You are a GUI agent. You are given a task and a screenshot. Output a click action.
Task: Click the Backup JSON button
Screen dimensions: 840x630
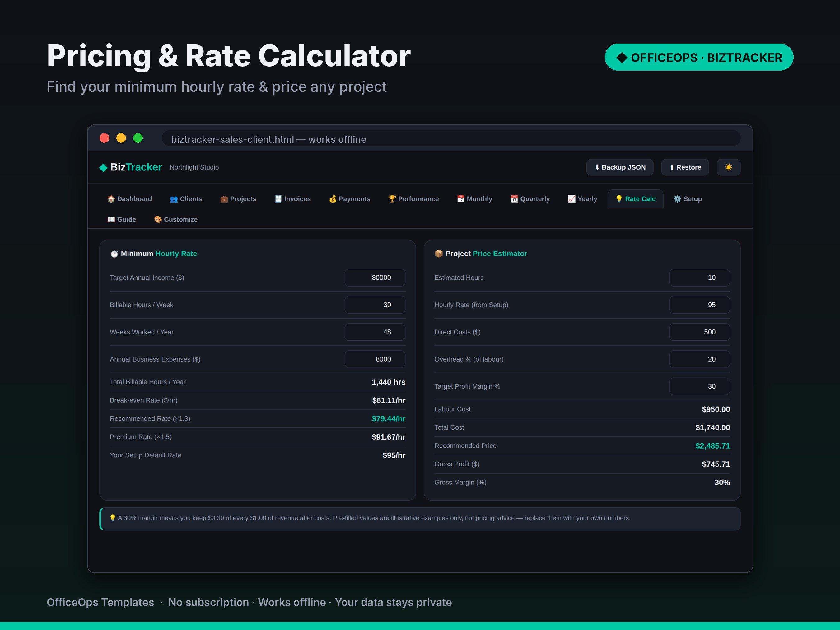[x=620, y=167]
